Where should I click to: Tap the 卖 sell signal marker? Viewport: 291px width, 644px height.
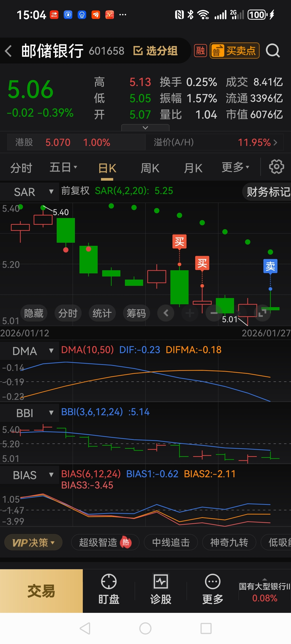(270, 266)
